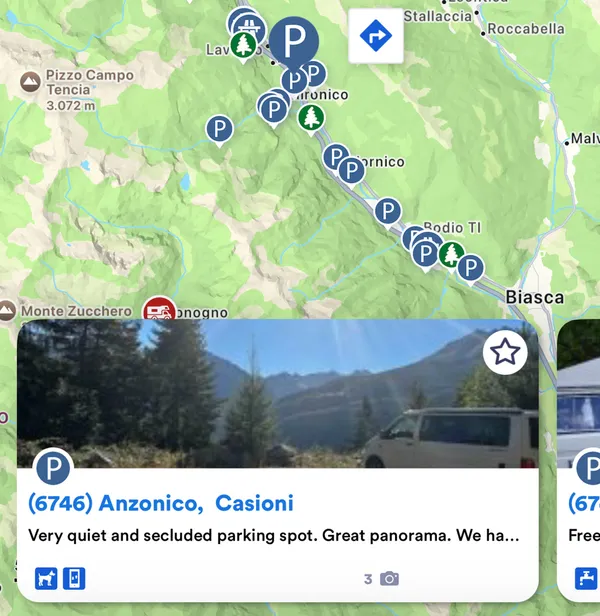
Task: Click the isolated parking marker west of Chironico
Action: click(220, 130)
